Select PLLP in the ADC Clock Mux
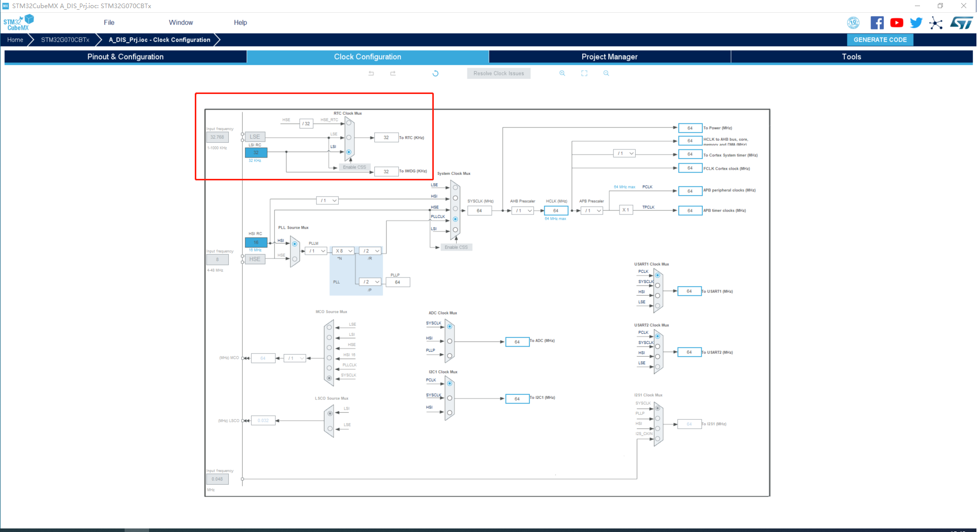The height and width of the screenshot is (532, 980). [x=450, y=355]
